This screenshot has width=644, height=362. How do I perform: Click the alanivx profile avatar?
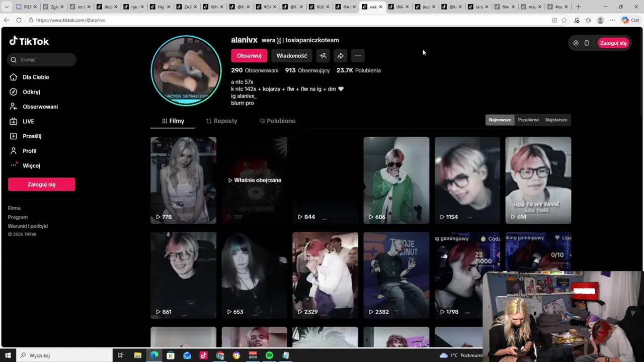(186, 70)
